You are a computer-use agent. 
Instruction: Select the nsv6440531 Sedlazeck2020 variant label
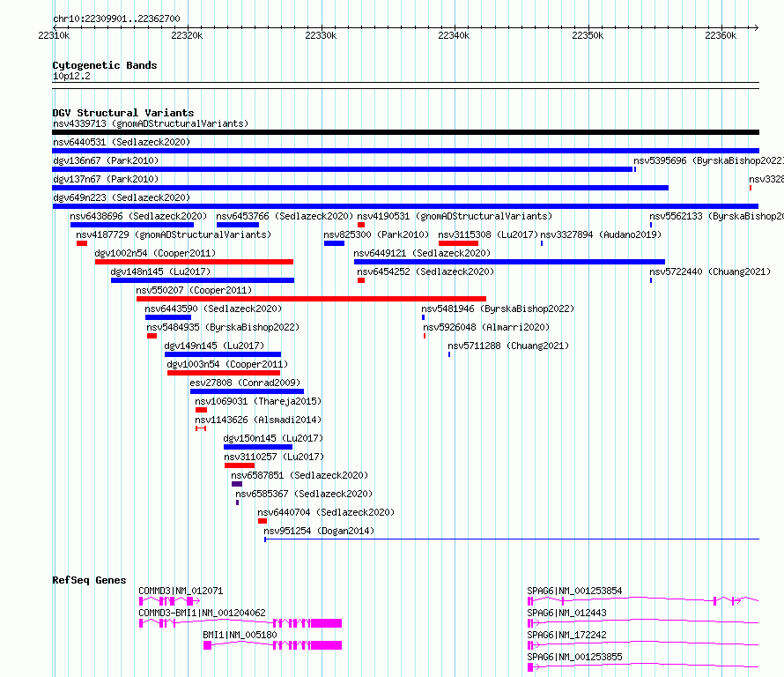tap(122, 142)
